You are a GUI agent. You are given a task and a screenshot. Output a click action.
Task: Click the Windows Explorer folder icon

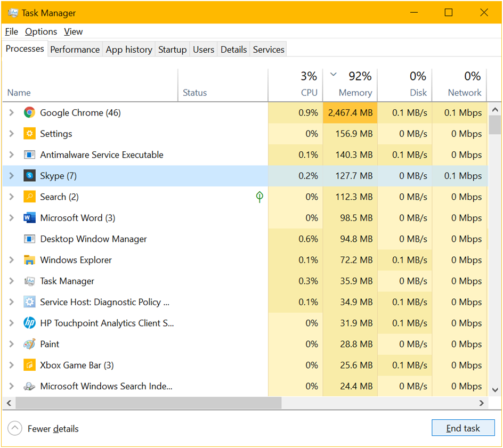(29, 260)
